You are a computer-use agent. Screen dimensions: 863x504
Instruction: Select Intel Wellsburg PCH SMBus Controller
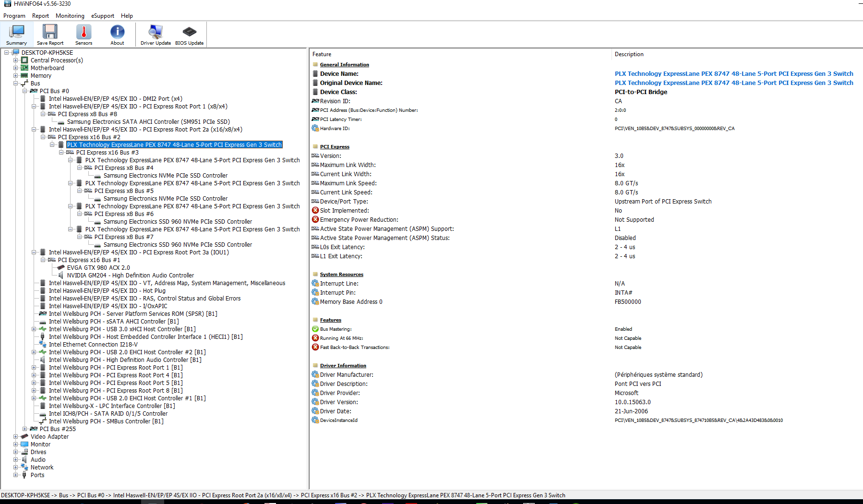[106, 421]
